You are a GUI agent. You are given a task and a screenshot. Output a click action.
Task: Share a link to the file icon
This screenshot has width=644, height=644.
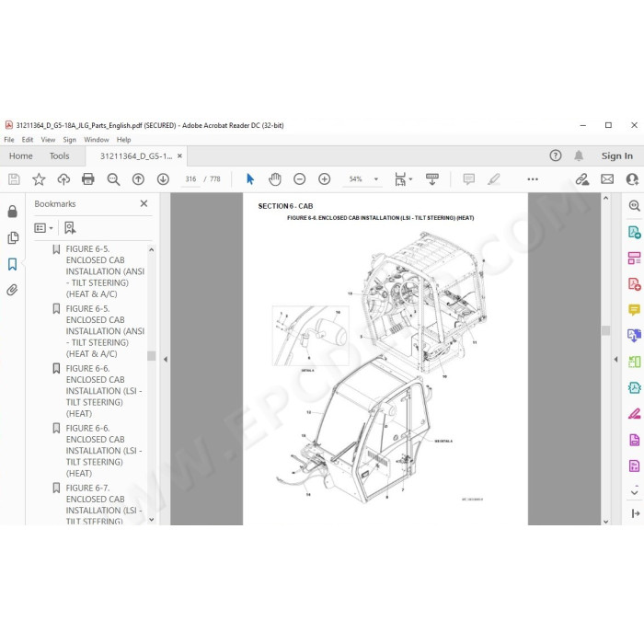(581, 179)
